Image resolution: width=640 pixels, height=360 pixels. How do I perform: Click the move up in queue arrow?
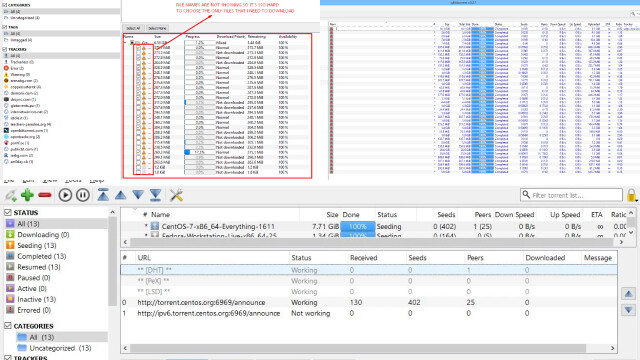click(x=120, y=195)
